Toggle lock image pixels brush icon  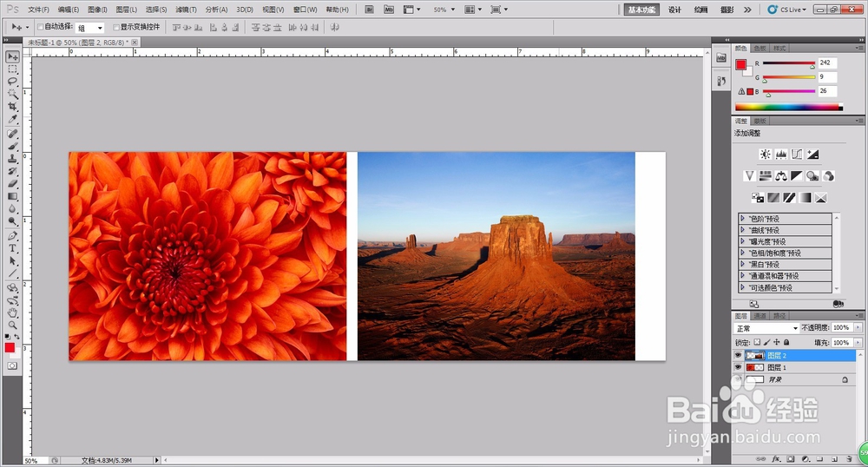coord(767,343)
